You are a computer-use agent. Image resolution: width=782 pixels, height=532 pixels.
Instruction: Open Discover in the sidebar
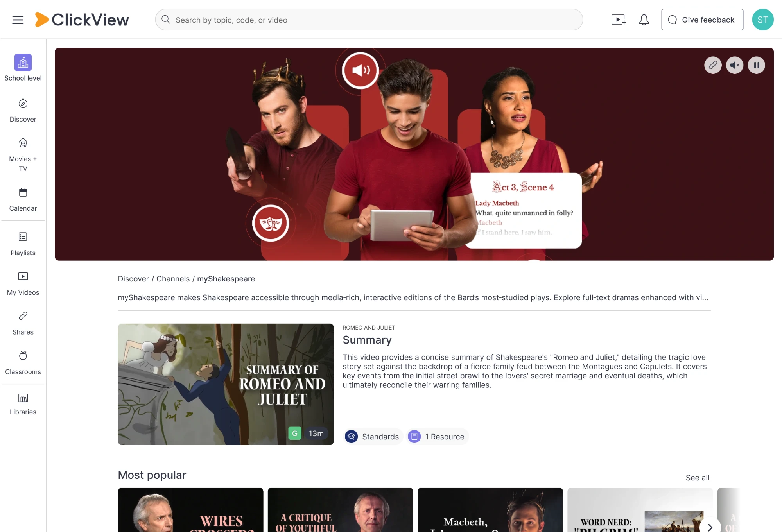23,111
